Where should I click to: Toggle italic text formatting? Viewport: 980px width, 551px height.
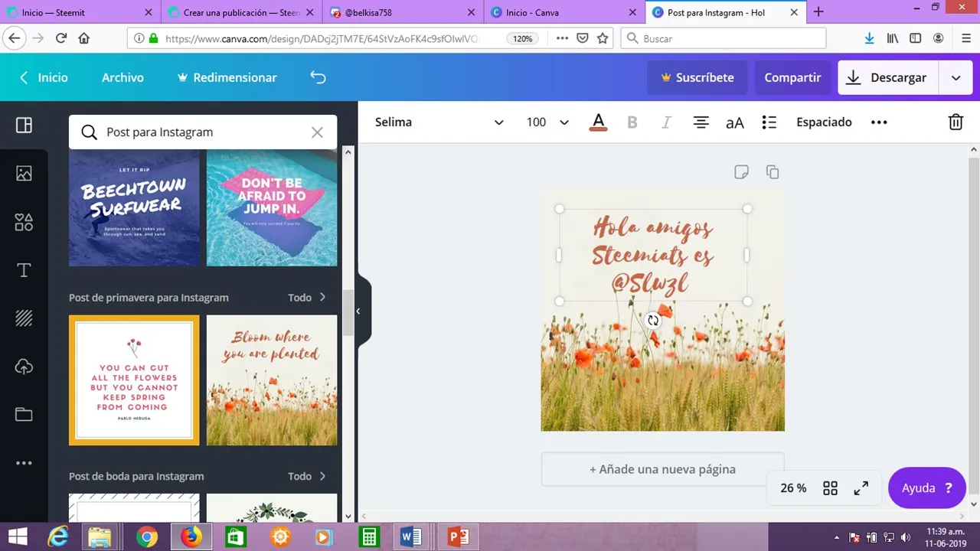pyautogui.click(x=666, y=122)
